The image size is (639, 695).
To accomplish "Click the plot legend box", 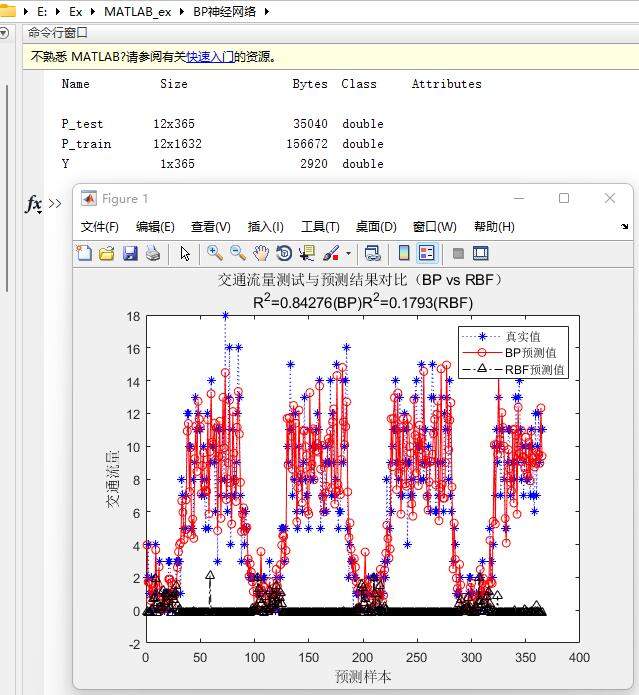I will [x=513, y=352].
